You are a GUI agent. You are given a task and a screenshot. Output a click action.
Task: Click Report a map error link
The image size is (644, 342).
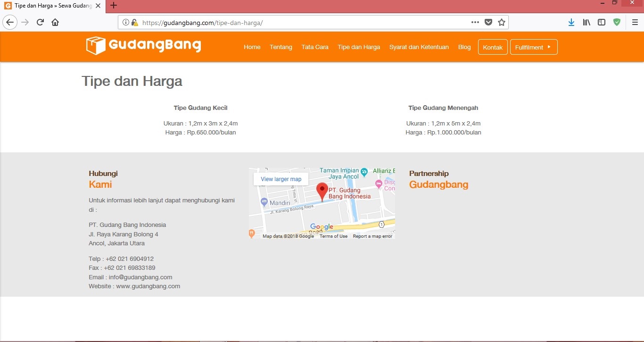[372, 236]
